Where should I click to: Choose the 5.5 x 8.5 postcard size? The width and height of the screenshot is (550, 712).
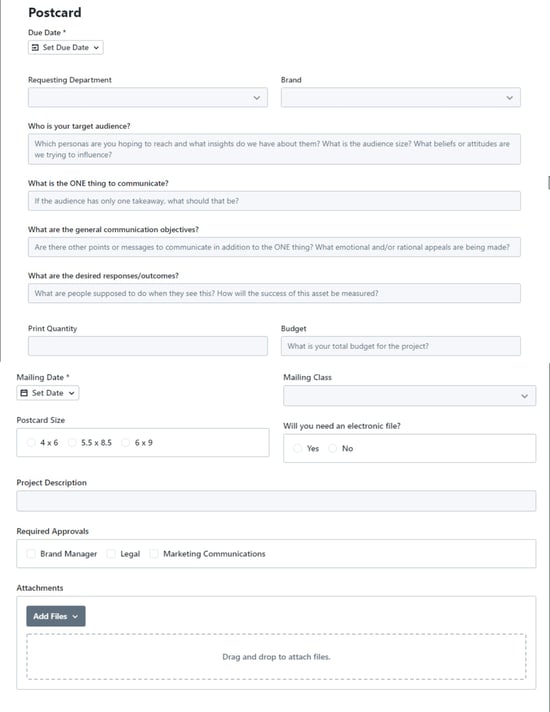point(72,442)
